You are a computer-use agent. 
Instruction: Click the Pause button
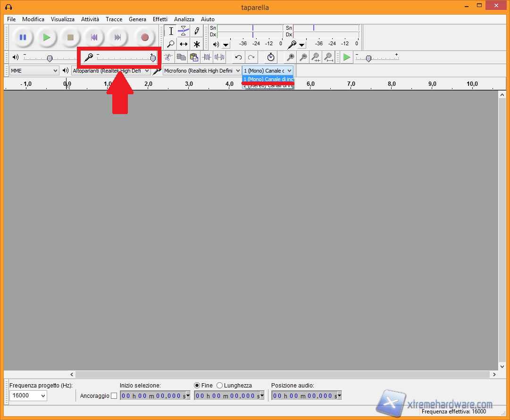click(23, 37)
